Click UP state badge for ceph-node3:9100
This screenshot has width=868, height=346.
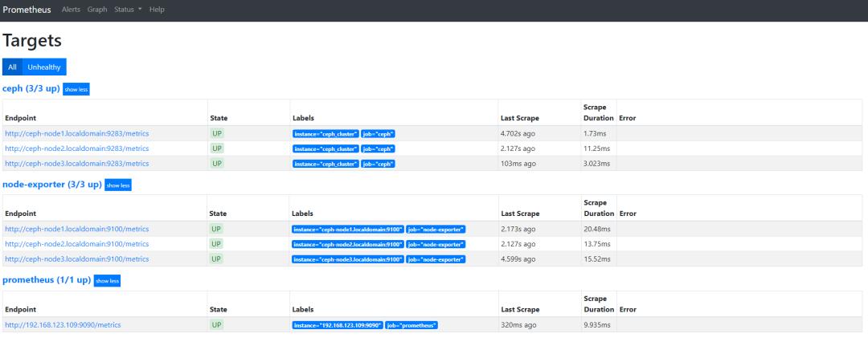(217, 258)
